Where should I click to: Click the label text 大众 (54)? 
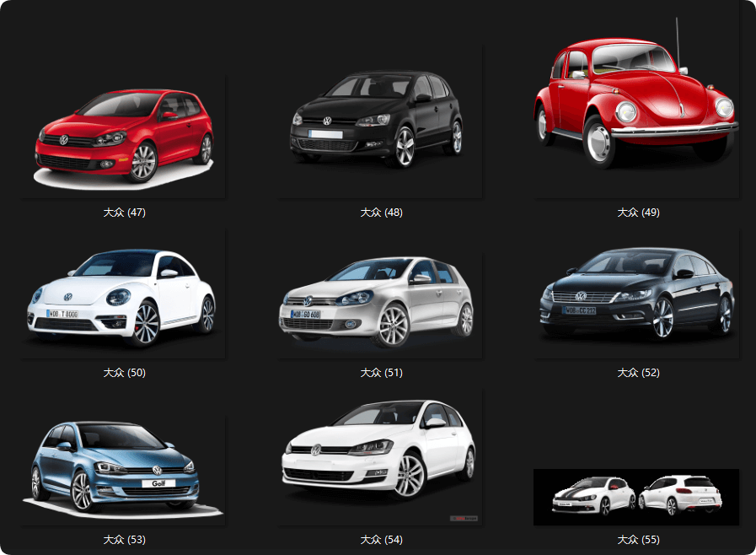[x=381, y=540]
